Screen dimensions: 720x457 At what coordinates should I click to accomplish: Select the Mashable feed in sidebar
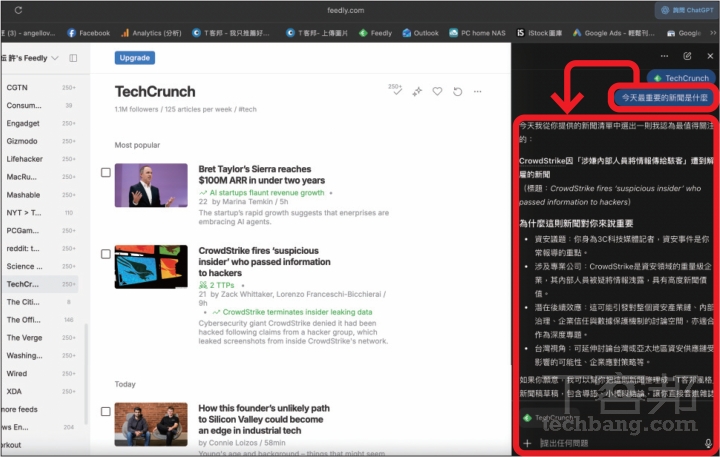pyautogui.click(x=40, y=195)
